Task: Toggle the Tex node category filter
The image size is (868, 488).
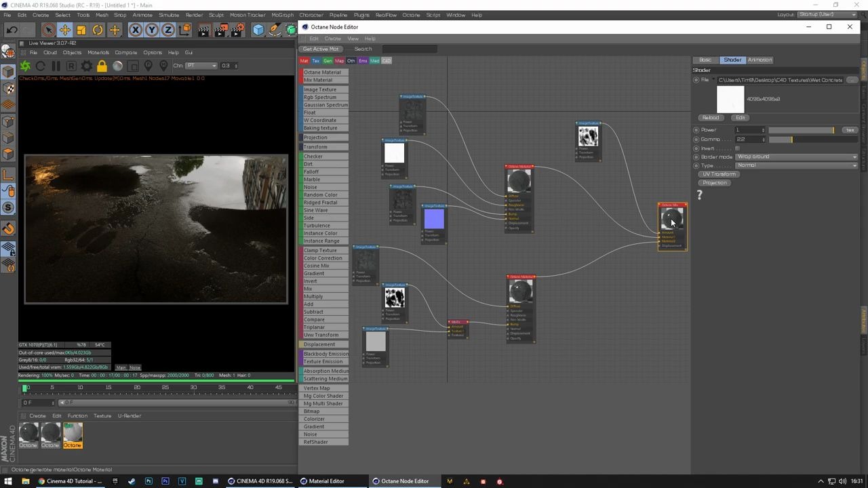Action: [x=315, y=60]
